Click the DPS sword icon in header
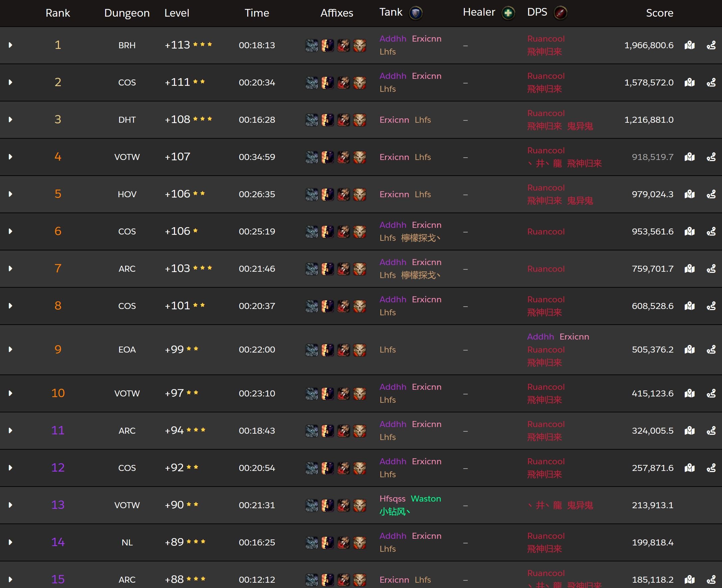 [x=560, y=13]
